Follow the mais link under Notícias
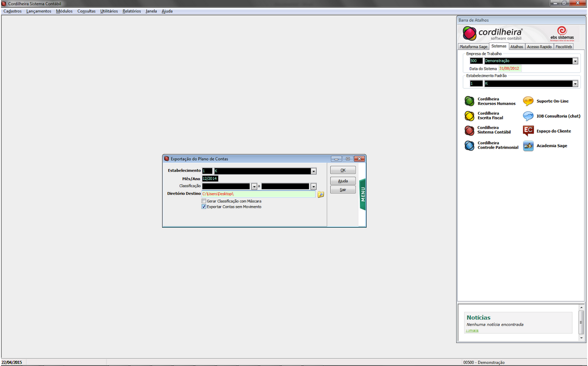588x366 pixels. click(472, 330)
